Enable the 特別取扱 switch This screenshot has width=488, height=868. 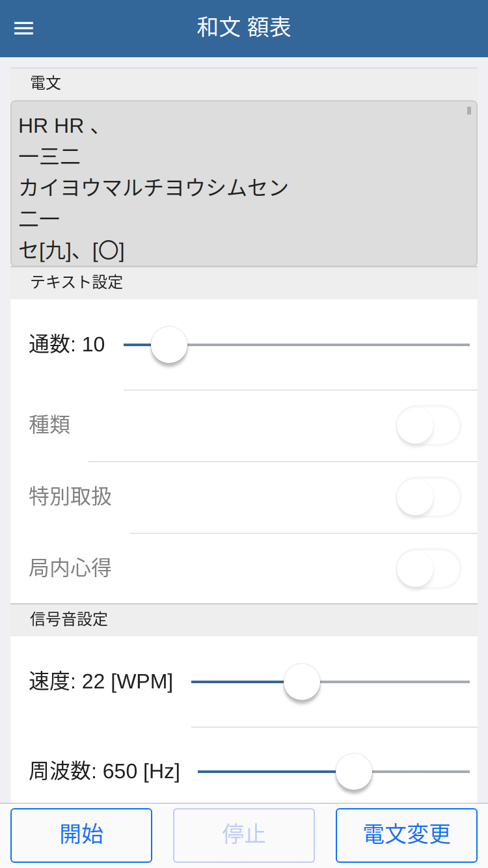428,497
